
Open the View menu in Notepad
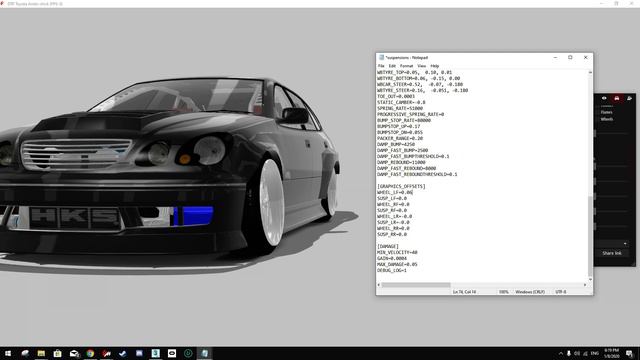click(421, 66)
